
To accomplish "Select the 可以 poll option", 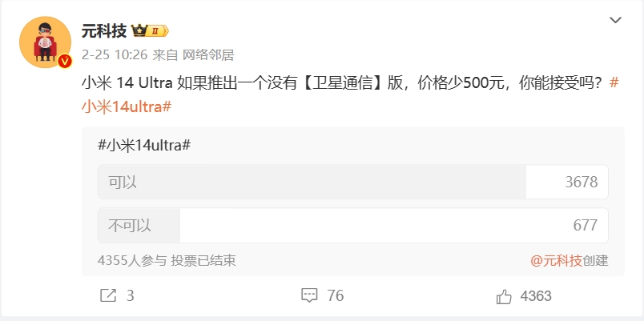I will (123, 182).
